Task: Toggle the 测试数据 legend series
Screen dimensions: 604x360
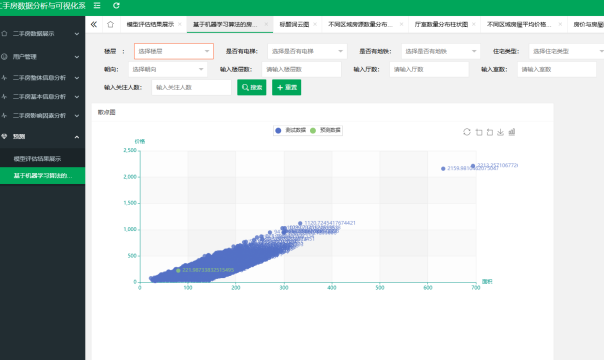Action: [290, 131]
